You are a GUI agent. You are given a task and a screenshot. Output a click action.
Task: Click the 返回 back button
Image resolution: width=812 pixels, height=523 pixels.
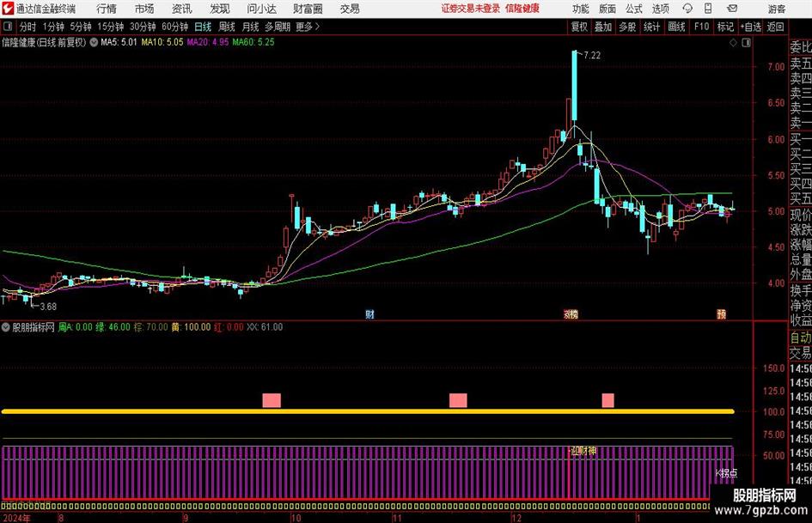775,27
